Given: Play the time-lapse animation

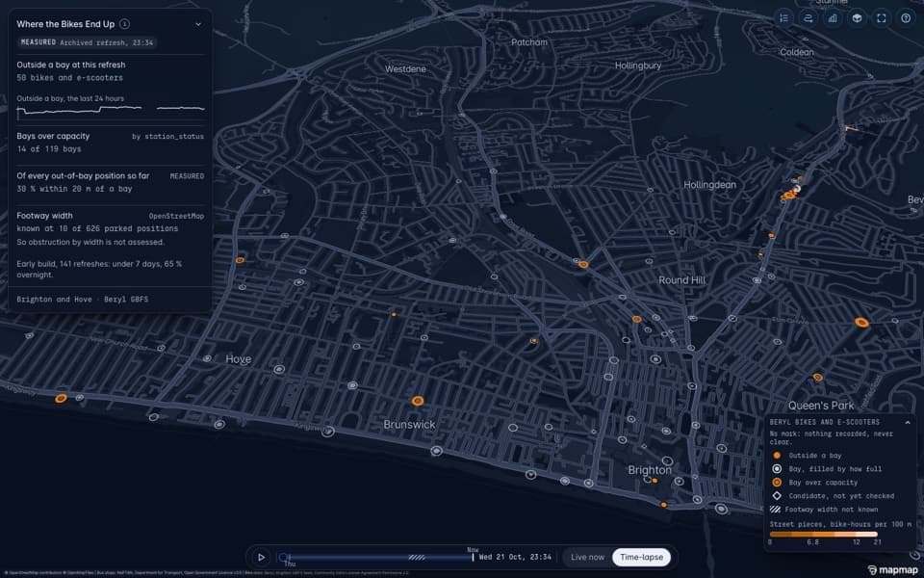Looking at the screenshot, I should [x=261, y=557].
